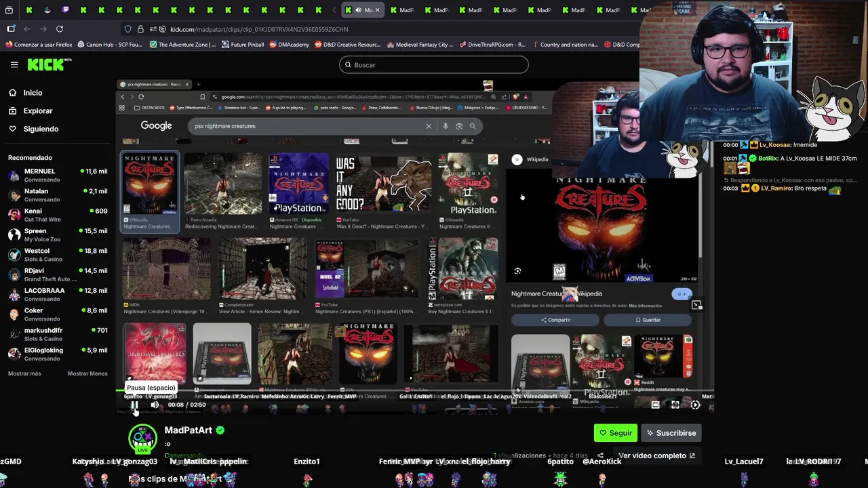This screenshot has height=488, width=868.
Task: Collapse recommendations with Mostrar Menos
Action: [87, 373]
